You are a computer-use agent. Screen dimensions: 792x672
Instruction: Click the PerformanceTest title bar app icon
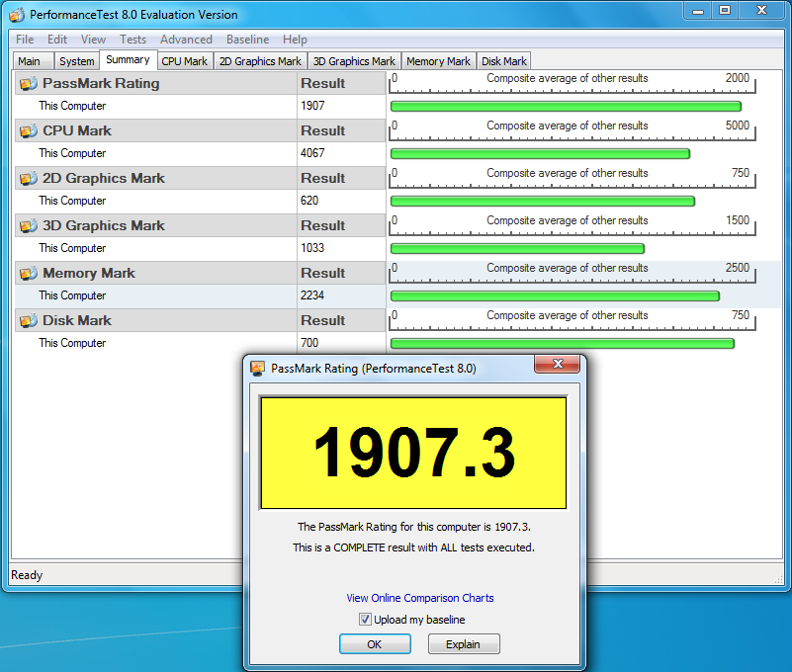17,15
